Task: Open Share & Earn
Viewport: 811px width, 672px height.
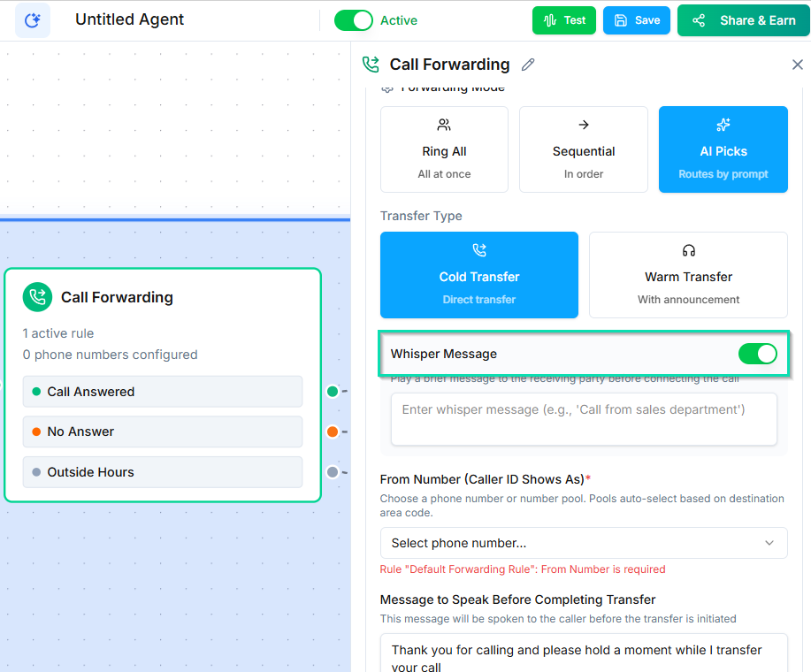Action: pyautogui.click(x=743, y=20)
